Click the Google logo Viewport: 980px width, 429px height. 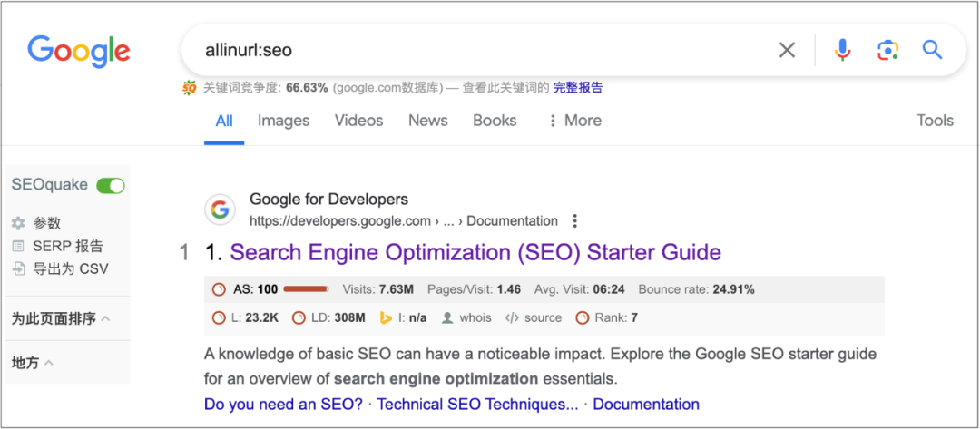79,52
